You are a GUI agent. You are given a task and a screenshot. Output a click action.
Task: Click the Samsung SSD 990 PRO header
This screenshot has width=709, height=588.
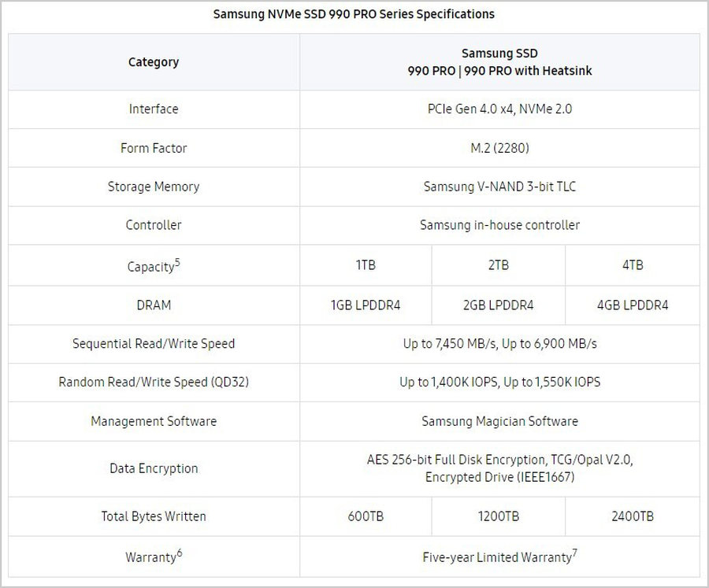click(499, 62)
